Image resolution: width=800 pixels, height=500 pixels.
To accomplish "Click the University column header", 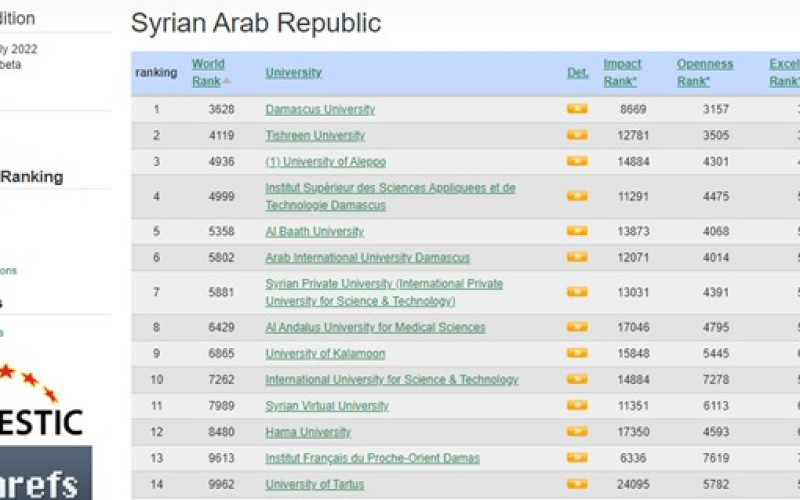I will 293,72.
